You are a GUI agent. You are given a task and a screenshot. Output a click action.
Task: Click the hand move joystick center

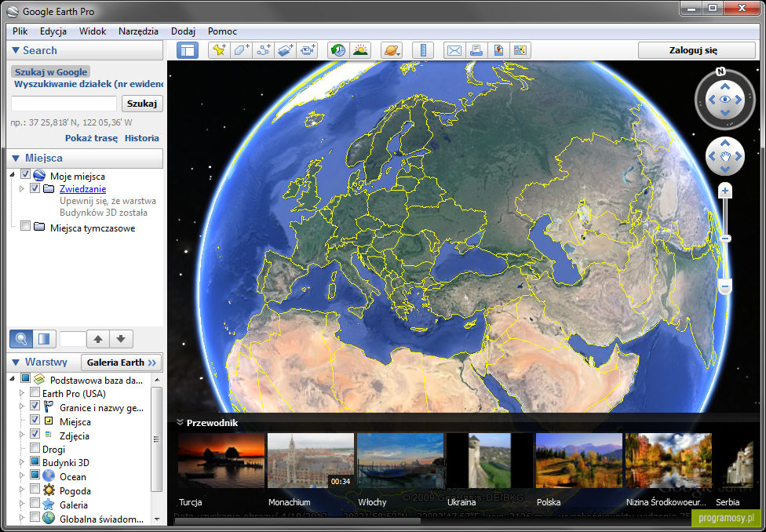click(725, 156)
